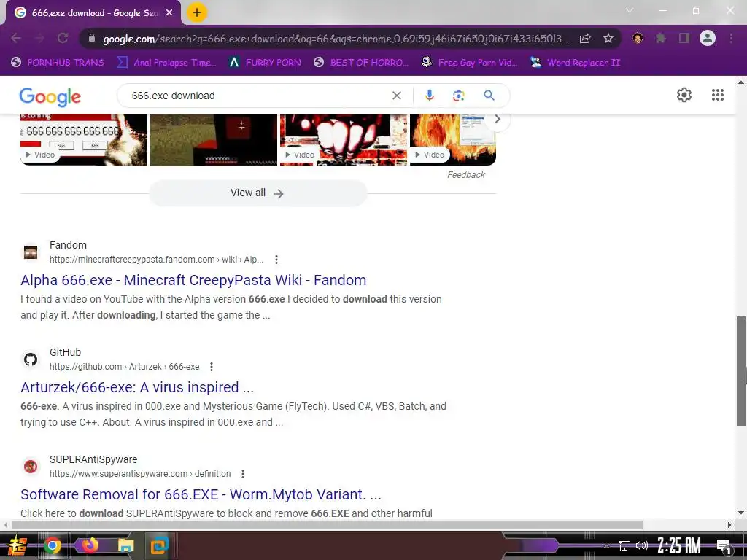
Task: Open Software Removal for 666.EXE result
Action: [201, 494]
